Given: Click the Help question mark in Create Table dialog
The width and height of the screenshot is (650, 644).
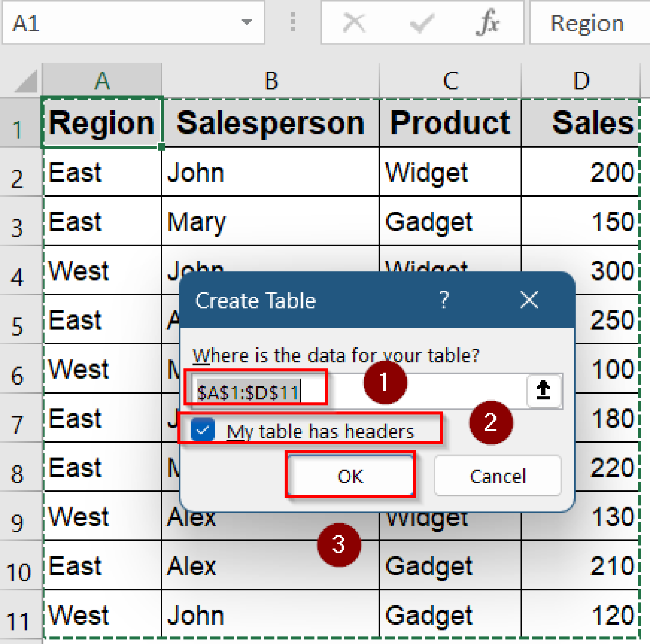Looking at the screenshot, I should click(x=443, y=300).
